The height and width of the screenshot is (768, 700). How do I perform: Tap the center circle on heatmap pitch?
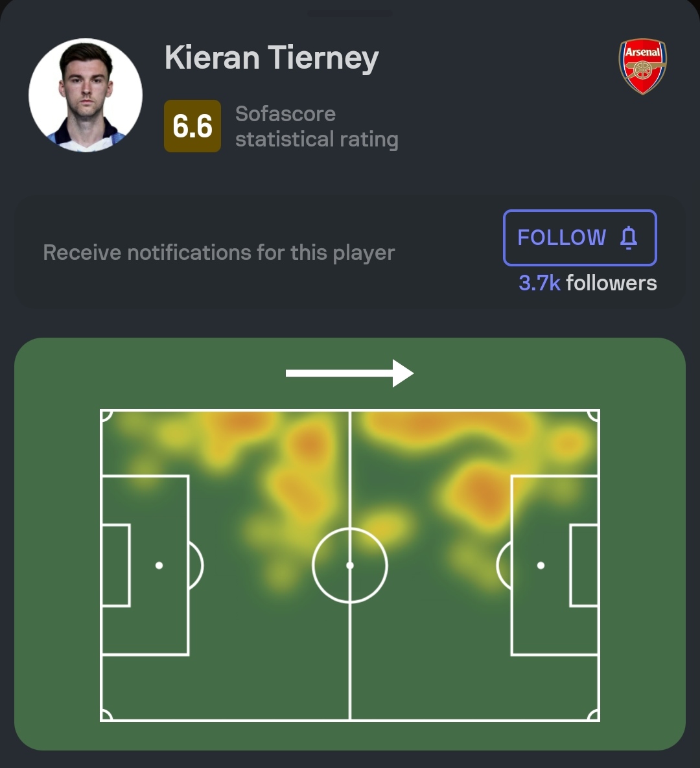(x=350, y=565)
